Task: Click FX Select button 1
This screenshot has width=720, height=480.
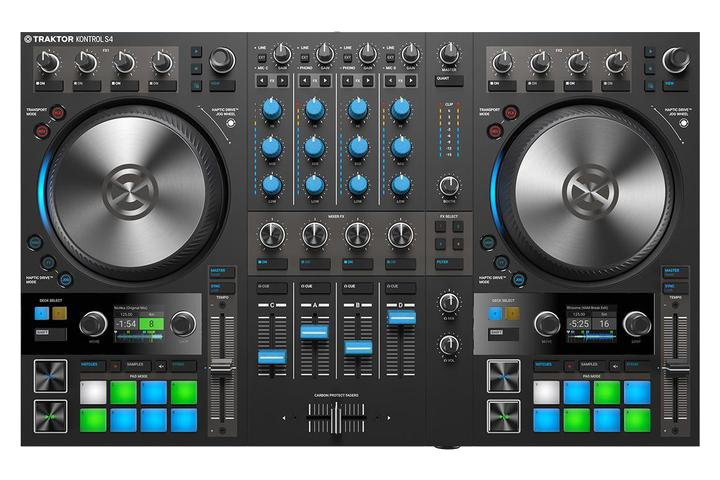Action: 440,226
